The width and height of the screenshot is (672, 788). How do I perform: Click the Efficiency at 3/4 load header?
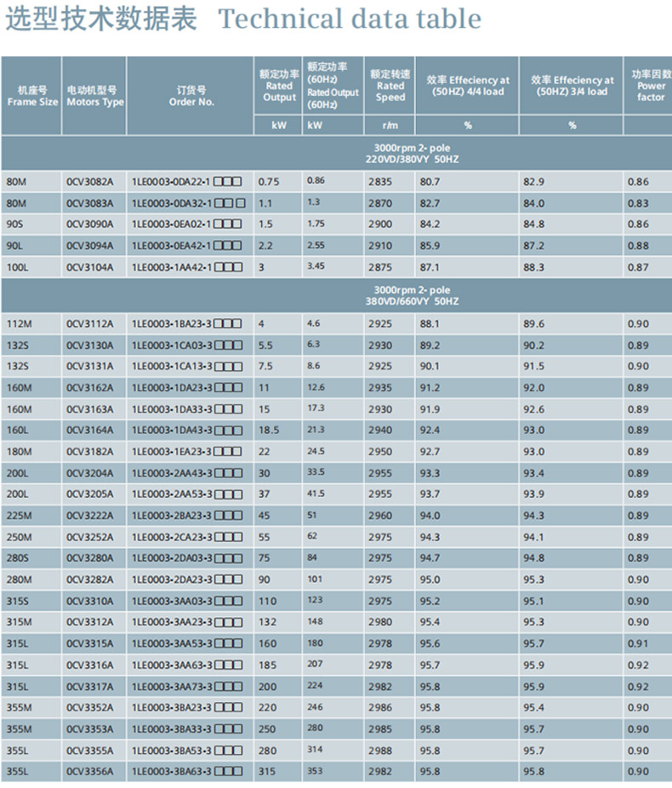point(572,86)
